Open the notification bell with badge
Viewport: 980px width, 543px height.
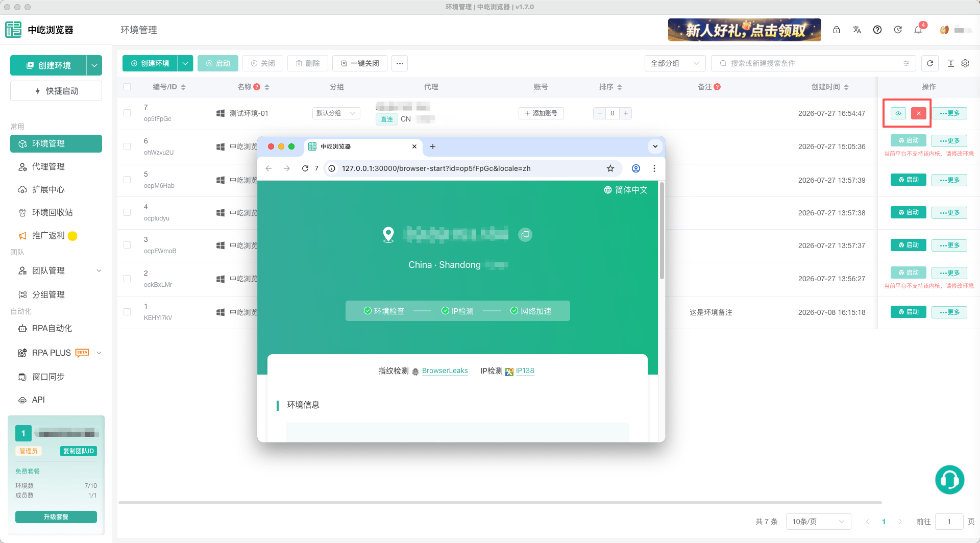click(x=918, y=29)
